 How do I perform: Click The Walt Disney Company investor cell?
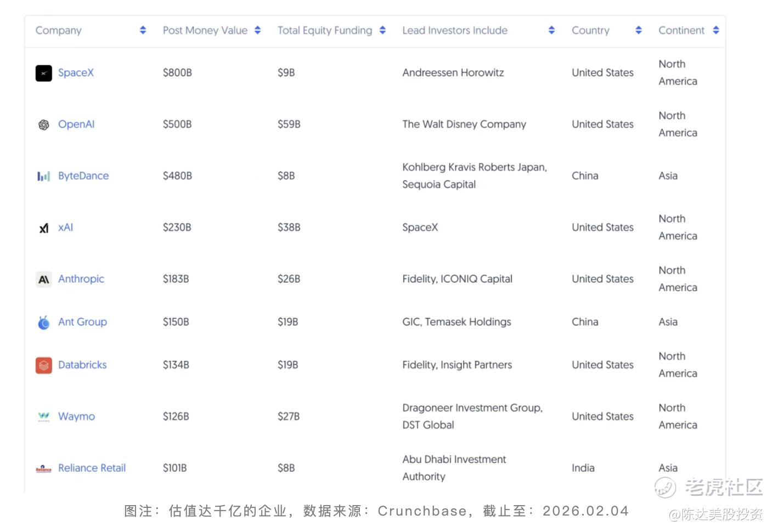(x=464, y=124)
